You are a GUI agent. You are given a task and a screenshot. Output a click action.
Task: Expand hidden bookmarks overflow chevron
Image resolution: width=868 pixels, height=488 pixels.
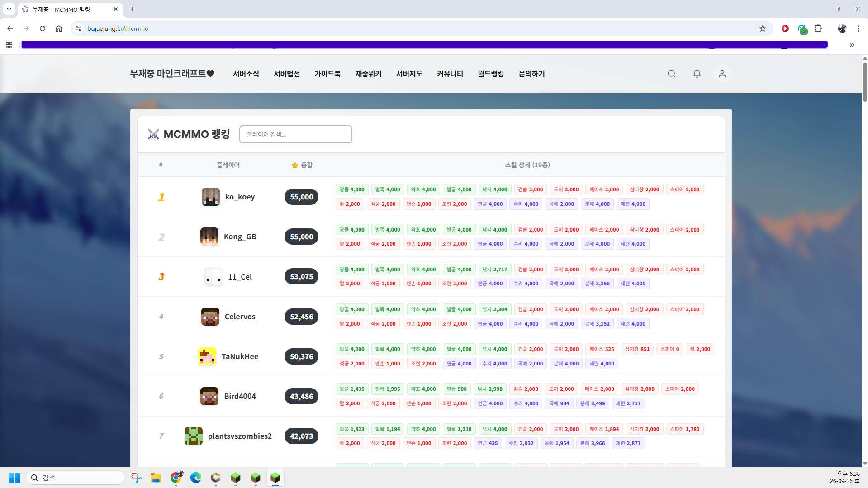click(x=852, y=45)
